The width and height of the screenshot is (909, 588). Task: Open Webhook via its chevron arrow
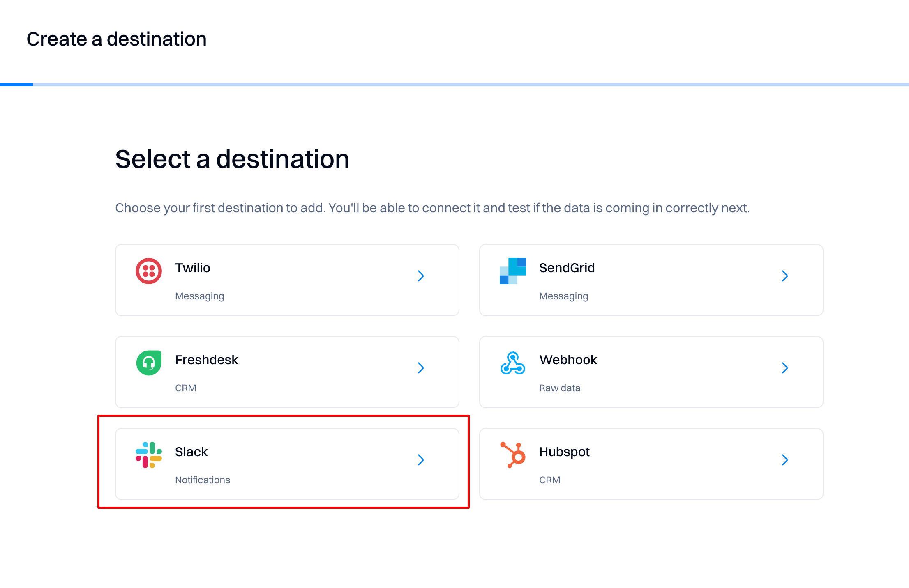[x=784, y=368]
